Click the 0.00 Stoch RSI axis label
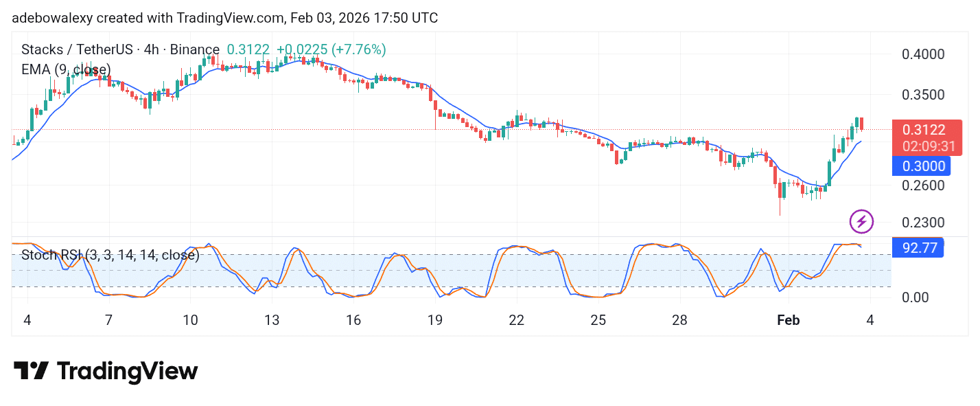Image resolution: width=980 pixels, height=406 pixels. 916,297
